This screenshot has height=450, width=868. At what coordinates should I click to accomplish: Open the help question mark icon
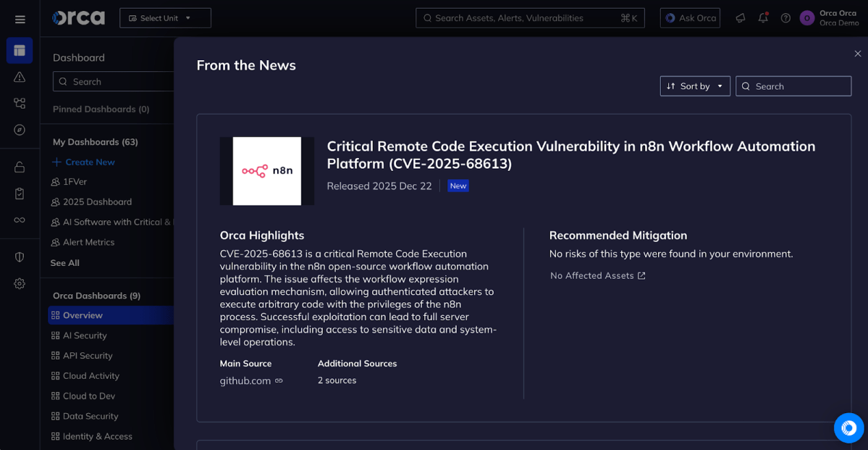[x=785, y=17]
